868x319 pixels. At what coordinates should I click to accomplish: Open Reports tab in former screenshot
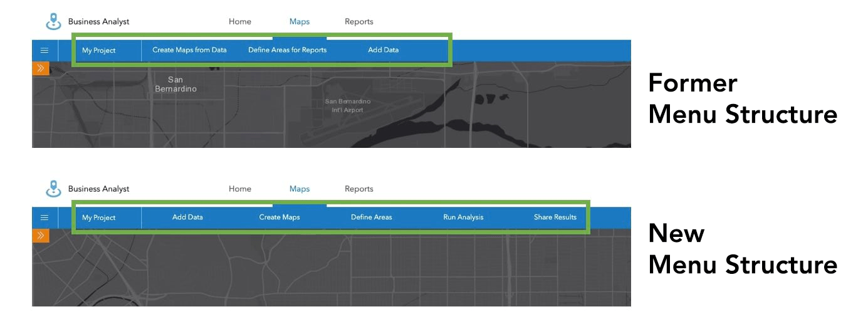(x=359, y=21)
